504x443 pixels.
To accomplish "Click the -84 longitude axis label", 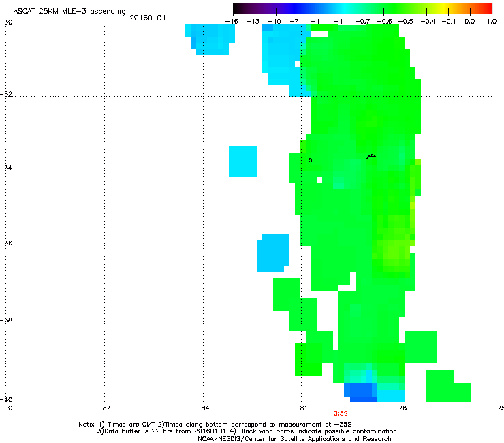I will 203,408.
